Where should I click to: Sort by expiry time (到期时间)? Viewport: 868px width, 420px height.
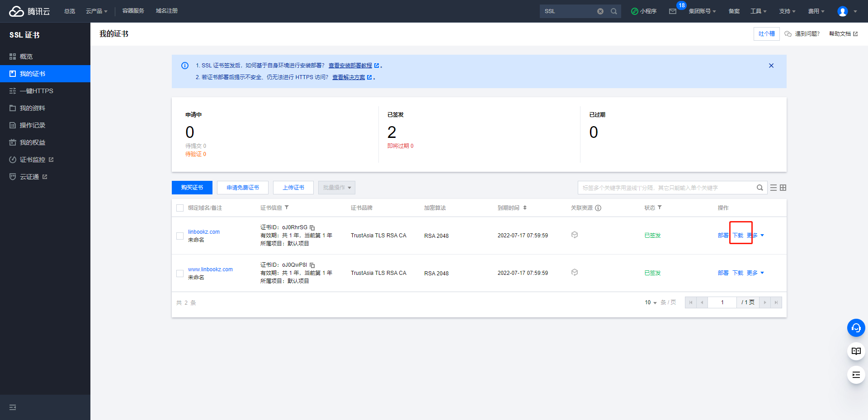525,208
